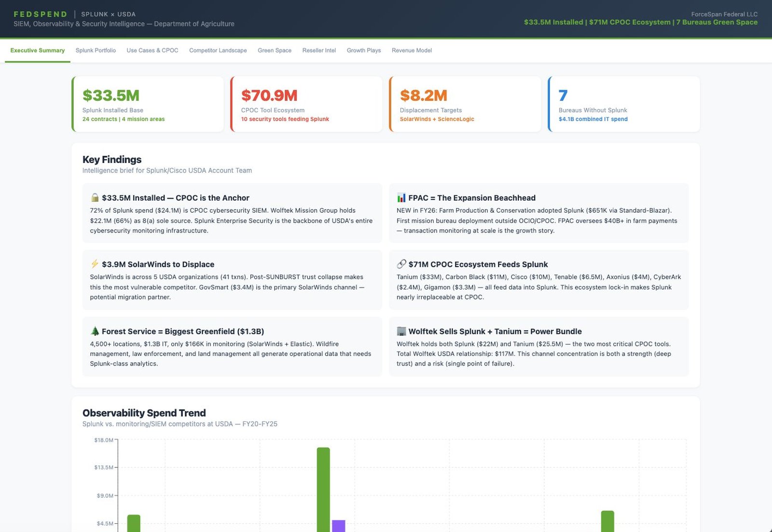
Task: Select the Green Space tab
Action: point(275,51)
